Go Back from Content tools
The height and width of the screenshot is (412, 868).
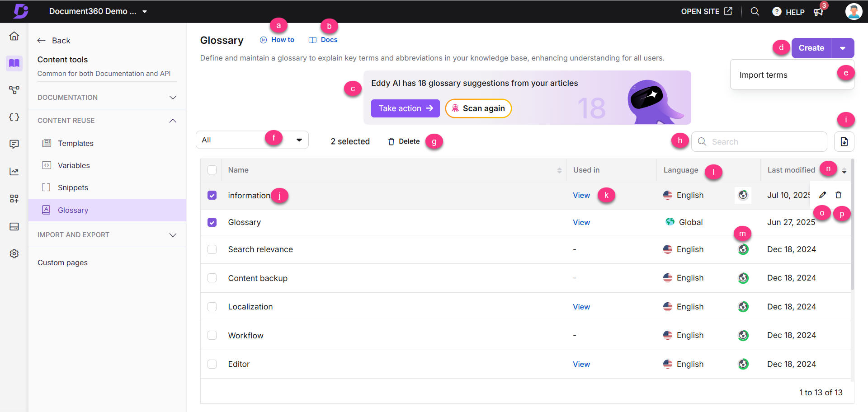click(54, 41)
